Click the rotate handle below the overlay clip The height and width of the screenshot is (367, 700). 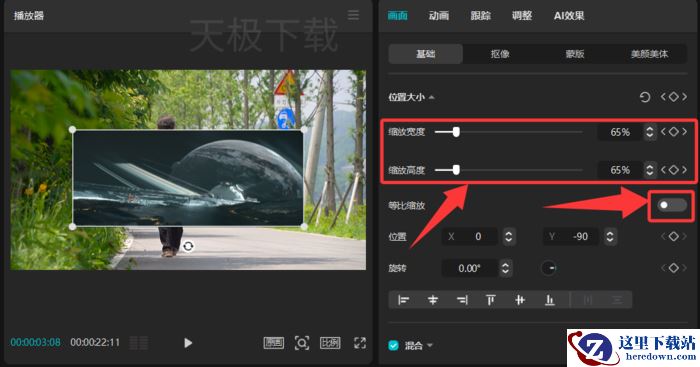pyautogui.click(x=188, y=246)
